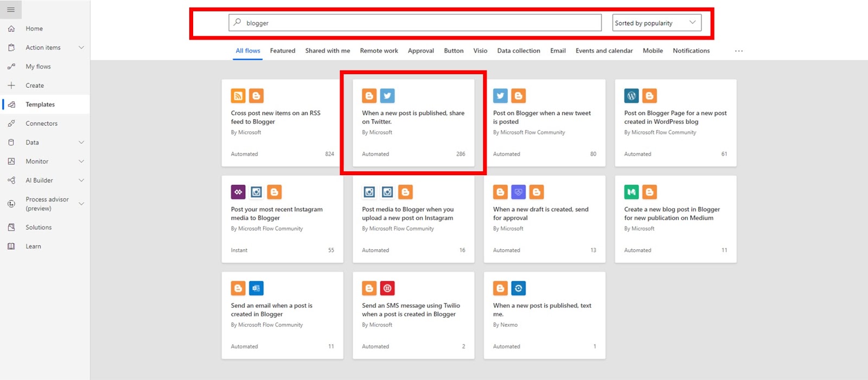Open the Button tab
868x380 pixels.
[x=454, y=51]
